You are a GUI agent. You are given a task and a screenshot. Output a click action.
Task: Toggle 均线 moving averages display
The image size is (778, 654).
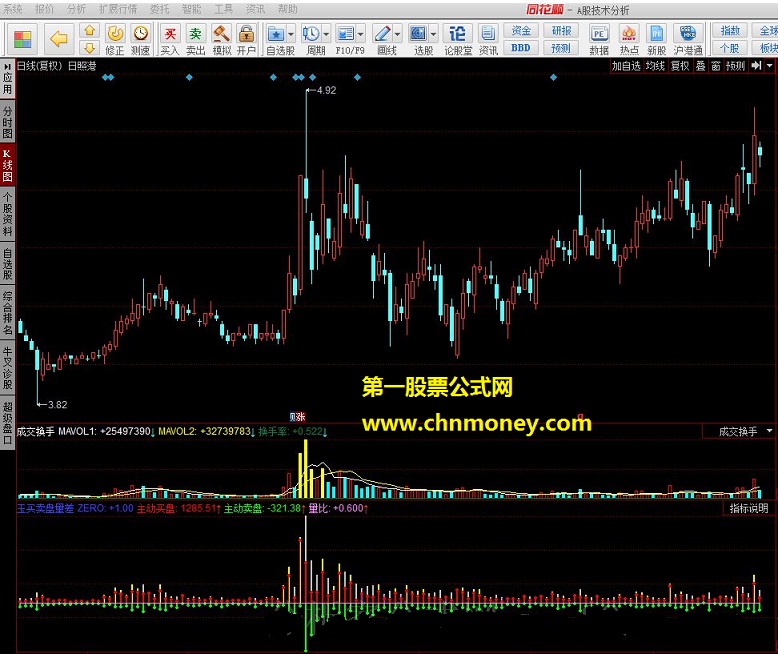pyautogui.click(x=655, y=65)
